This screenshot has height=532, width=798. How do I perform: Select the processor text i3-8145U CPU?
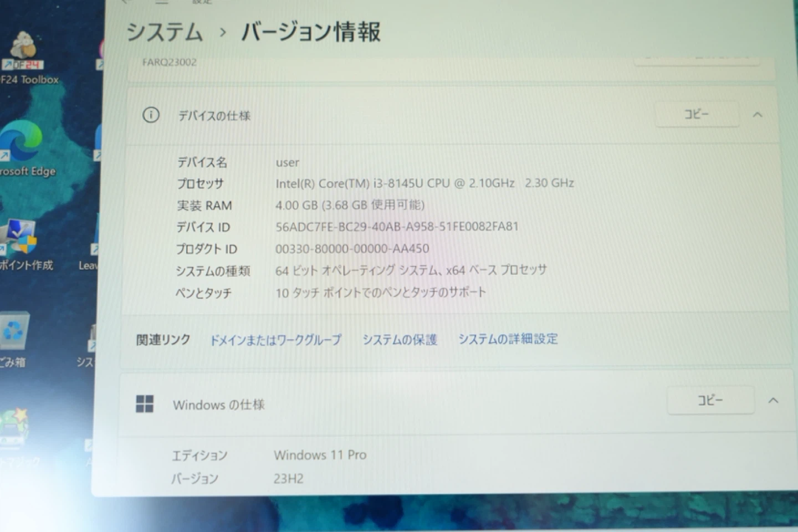click(411, 183)
